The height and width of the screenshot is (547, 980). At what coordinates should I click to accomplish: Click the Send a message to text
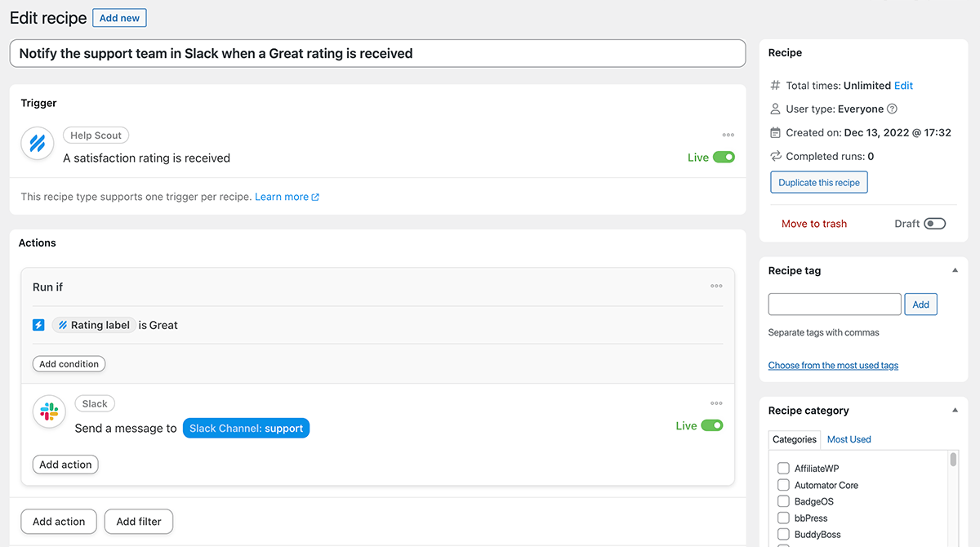click(126, 428)
